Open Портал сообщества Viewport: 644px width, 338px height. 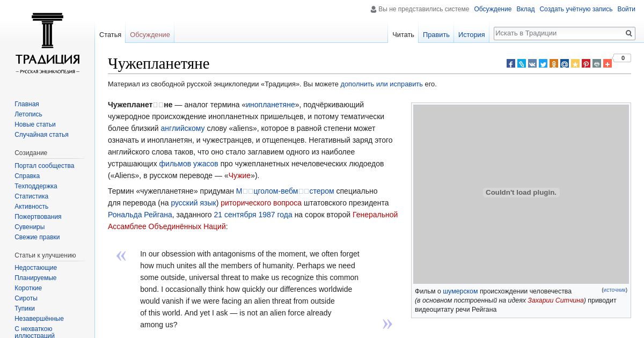(x=45, y=166)
